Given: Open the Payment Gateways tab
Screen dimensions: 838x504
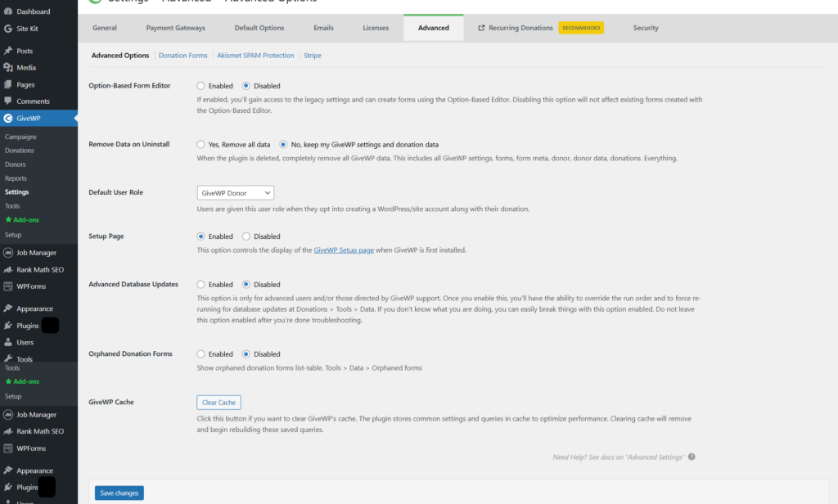Looking at the screenshot, I should tap(175, 28).
